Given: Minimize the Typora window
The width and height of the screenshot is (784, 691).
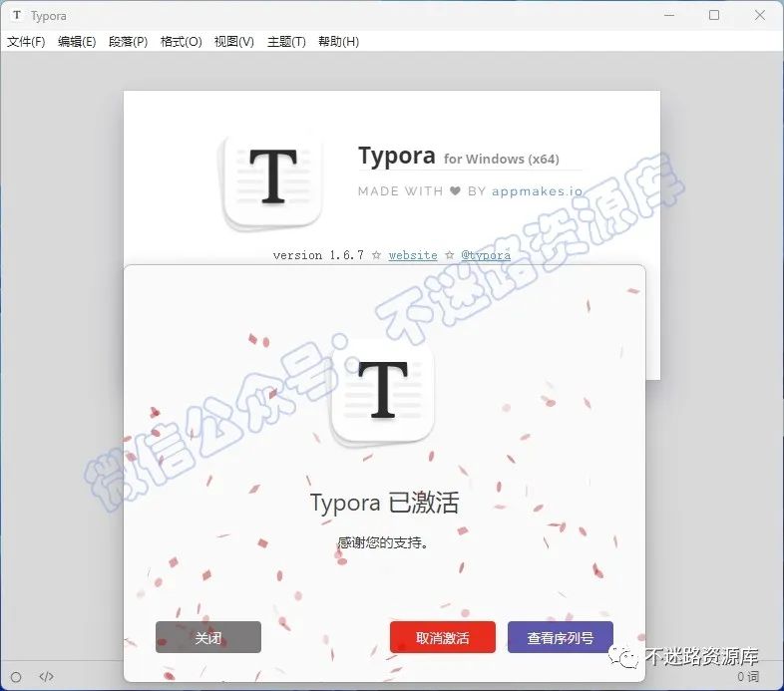Looking at the screenshot, I should [669, 15].
